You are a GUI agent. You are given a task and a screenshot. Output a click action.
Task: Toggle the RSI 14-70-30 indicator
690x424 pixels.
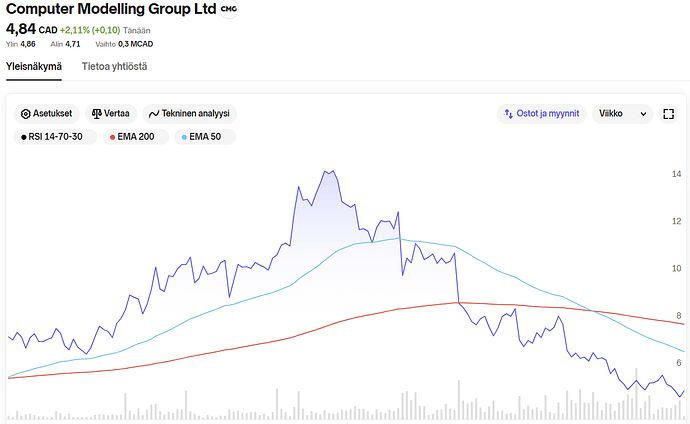point(55,137)
